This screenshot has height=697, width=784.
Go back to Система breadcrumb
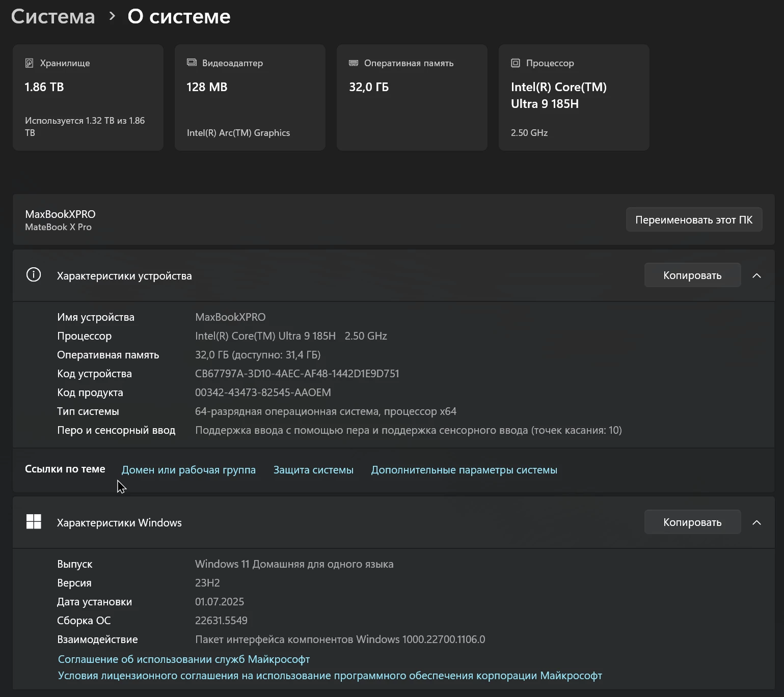(x=53, y=17)
